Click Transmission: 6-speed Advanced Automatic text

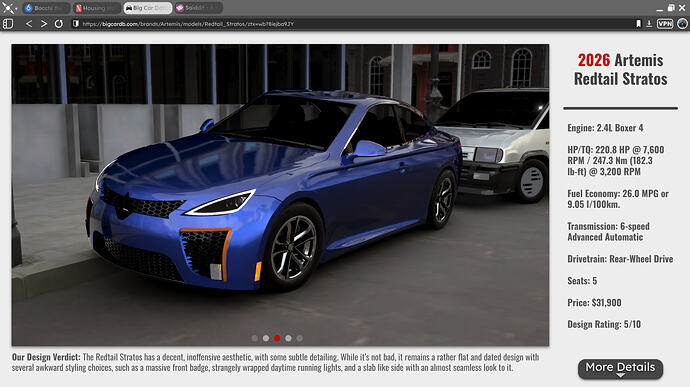pos(608,232)
